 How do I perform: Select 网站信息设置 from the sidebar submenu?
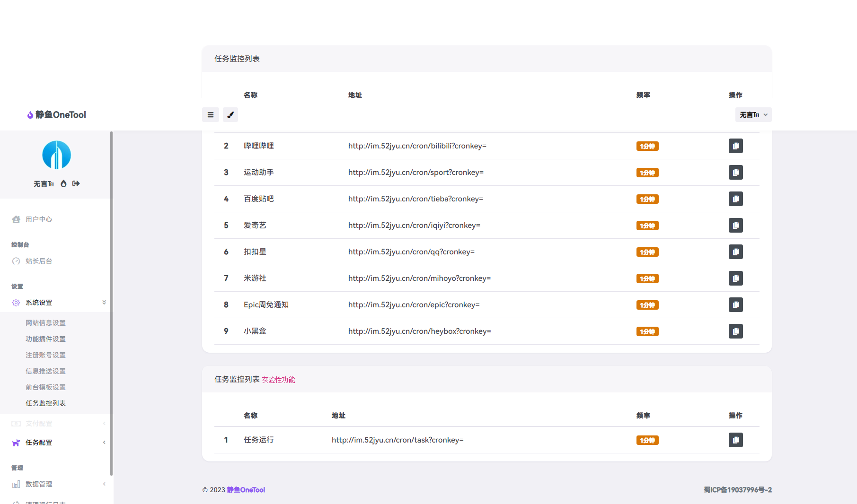pos(45,323)
